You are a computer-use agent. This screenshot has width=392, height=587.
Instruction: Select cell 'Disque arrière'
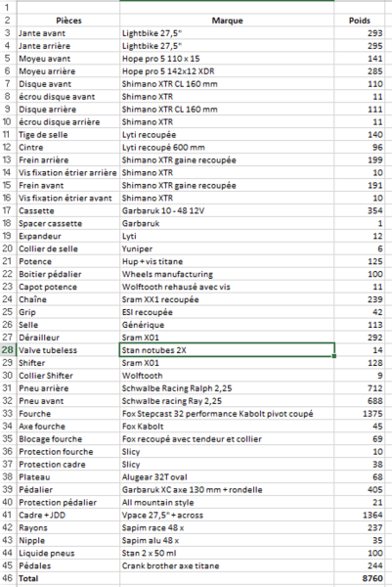(x=68, y=110)
